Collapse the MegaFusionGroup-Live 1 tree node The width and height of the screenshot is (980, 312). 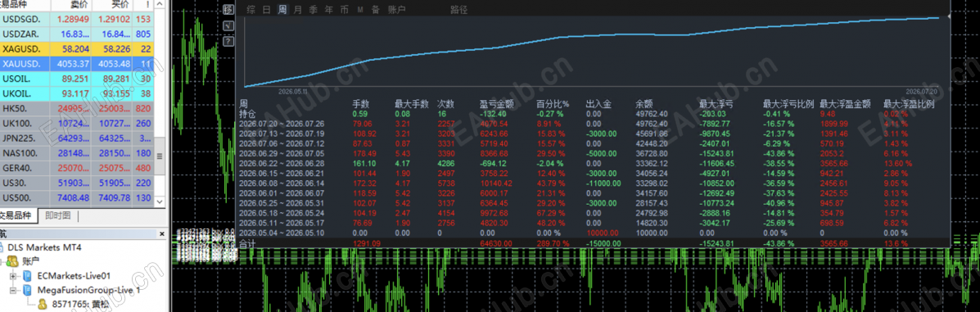[x=14, y=291]
